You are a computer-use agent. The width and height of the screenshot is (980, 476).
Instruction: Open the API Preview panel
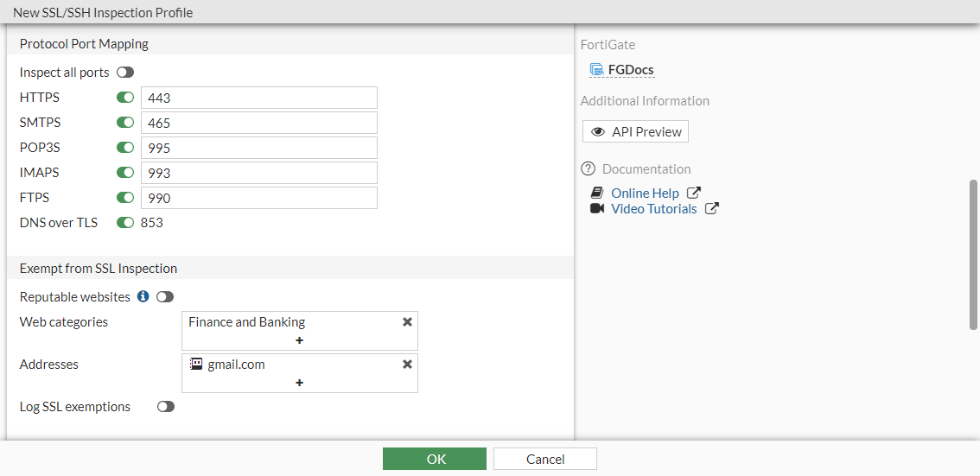(636, 132)
